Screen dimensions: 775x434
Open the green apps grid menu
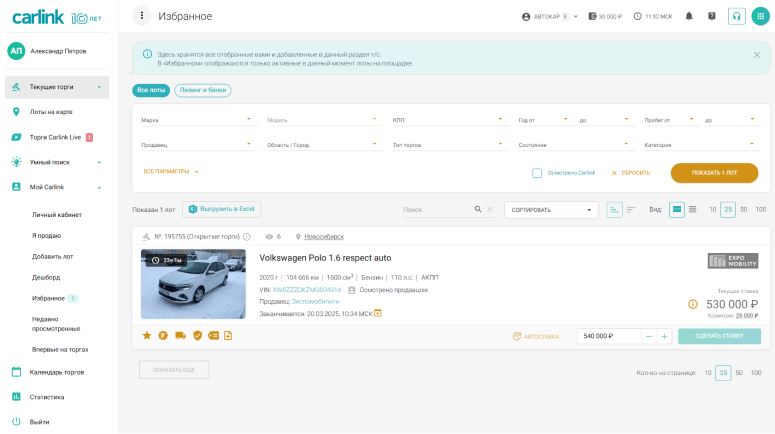click(759, 16)
